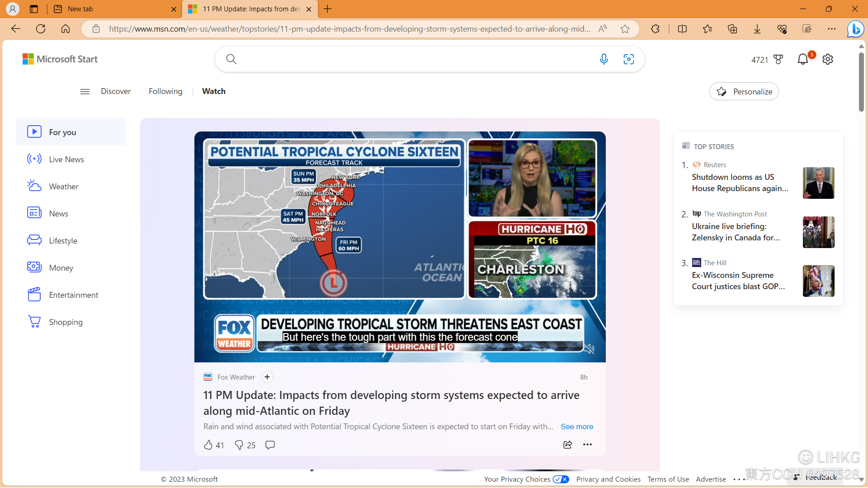Toggle split screen view
The height and width of the screenshot is (488, 868).
[x=683, y=29]
